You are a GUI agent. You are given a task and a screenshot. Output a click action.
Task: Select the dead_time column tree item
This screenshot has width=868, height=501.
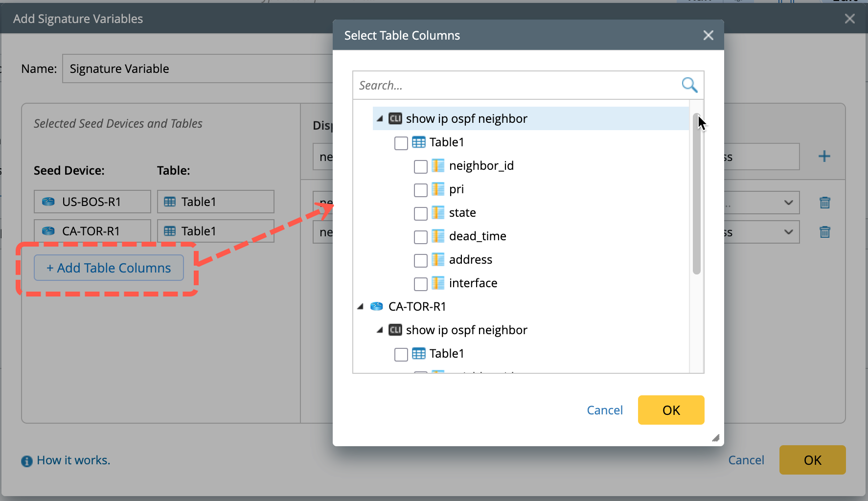(477, 236)
